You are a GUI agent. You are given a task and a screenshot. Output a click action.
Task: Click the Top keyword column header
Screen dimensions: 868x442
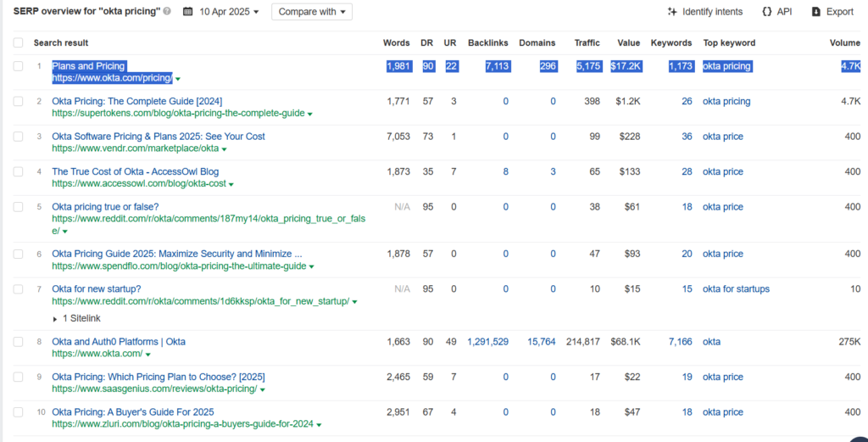pyautogui.click(x=729, y=42)
